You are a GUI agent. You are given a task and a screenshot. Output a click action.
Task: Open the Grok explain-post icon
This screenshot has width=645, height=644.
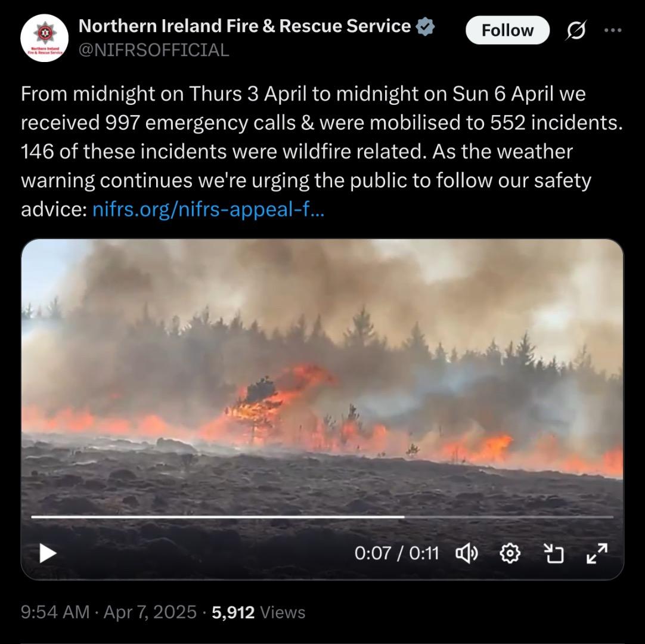(x=575, y=30)
